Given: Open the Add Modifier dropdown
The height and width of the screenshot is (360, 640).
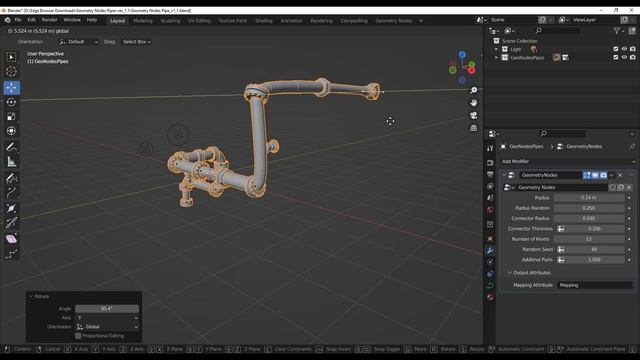Looking at the screenshot, I should click(x=568, y=162).
